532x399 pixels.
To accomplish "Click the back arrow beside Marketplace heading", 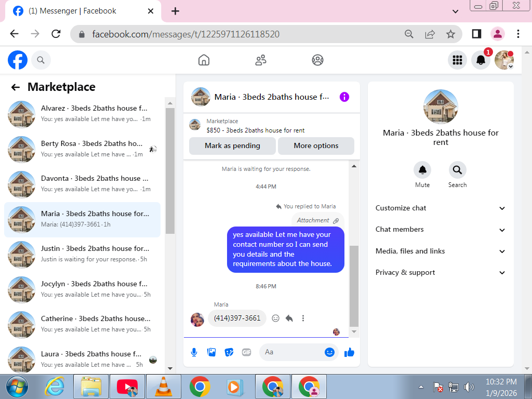I will click(x=15, y=87).
